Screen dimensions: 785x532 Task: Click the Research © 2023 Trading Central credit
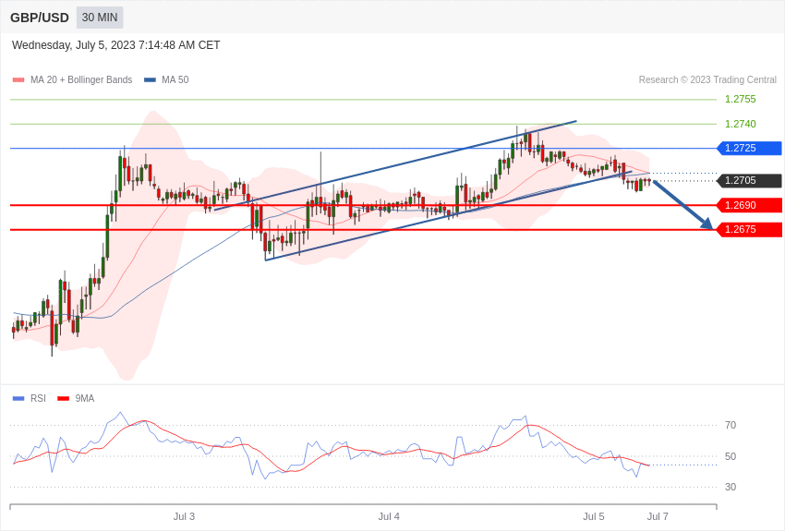707,79
